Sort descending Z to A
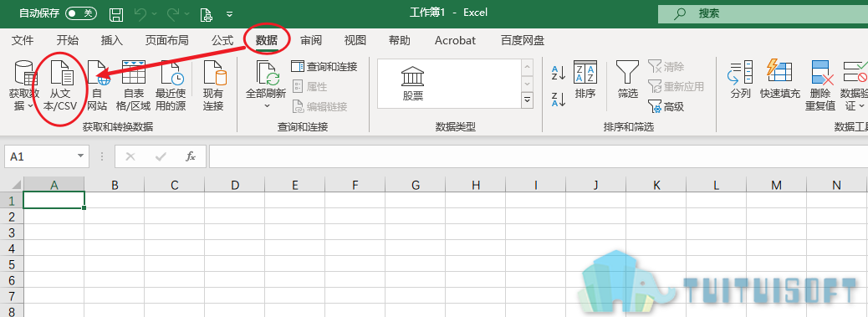Viewport: 868px width, 317px height. (558, 99)
